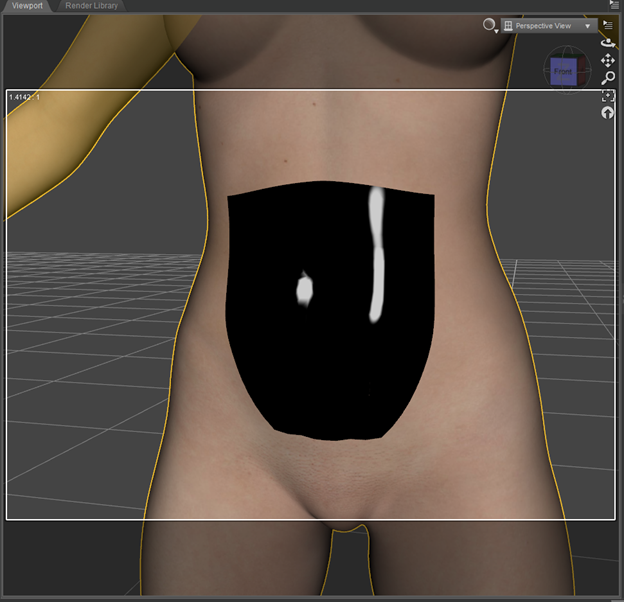Viewport: 624px width, 602px height.
Task: Click the Front face of view cube
Action: click(x=563, y=71)
